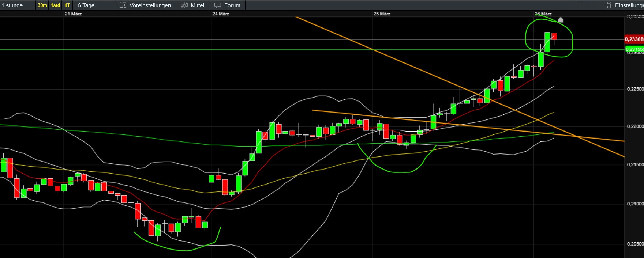Click the 0,22000 price axis label

coord(635,126)
